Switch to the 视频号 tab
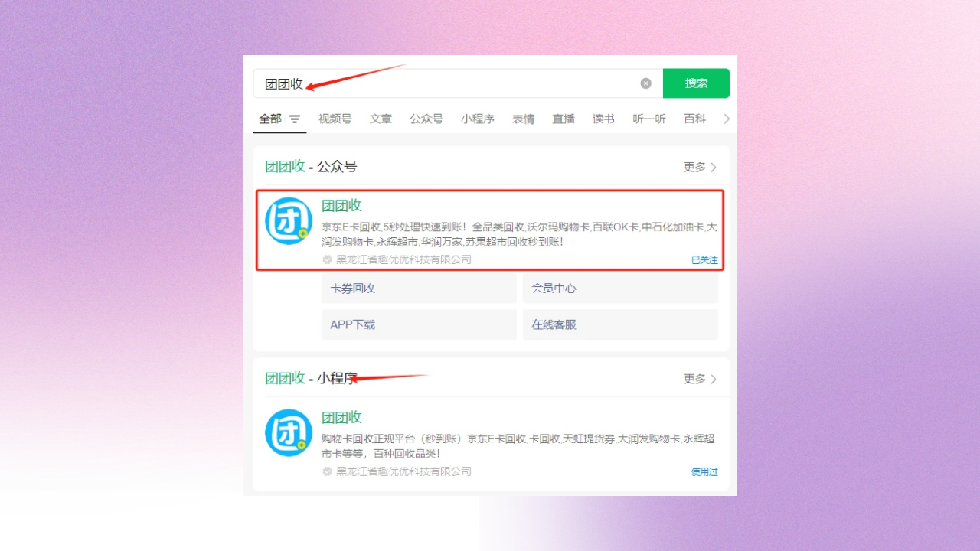 tap(335, 119)
